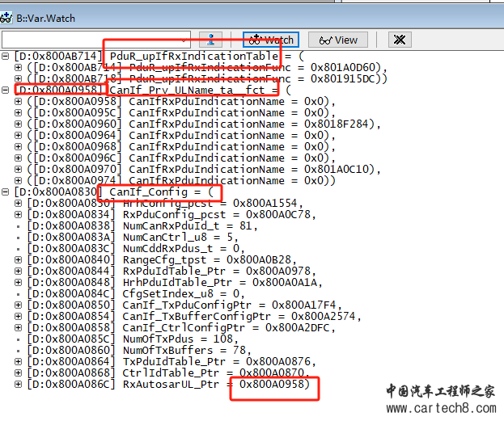Collapse the CanIf_Config structure node
The width and height of the screenshot is (504, 421).
[6, 192]
